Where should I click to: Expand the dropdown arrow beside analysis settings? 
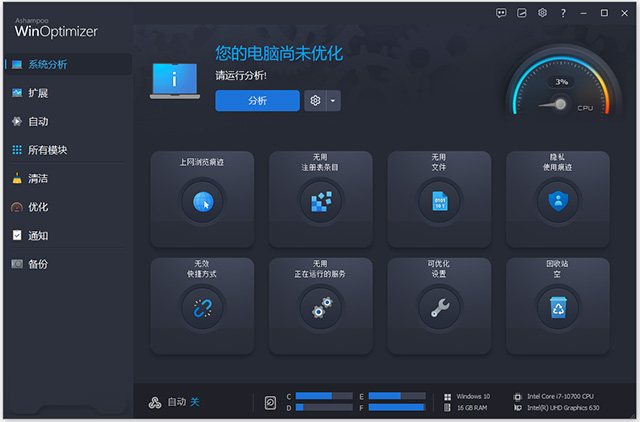click(x=333, y=100)
